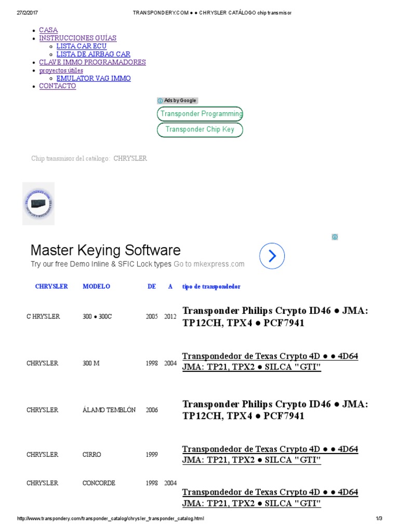
Task: Click the 'CONCORDE' model cell
Action: (x=99, y=483)
